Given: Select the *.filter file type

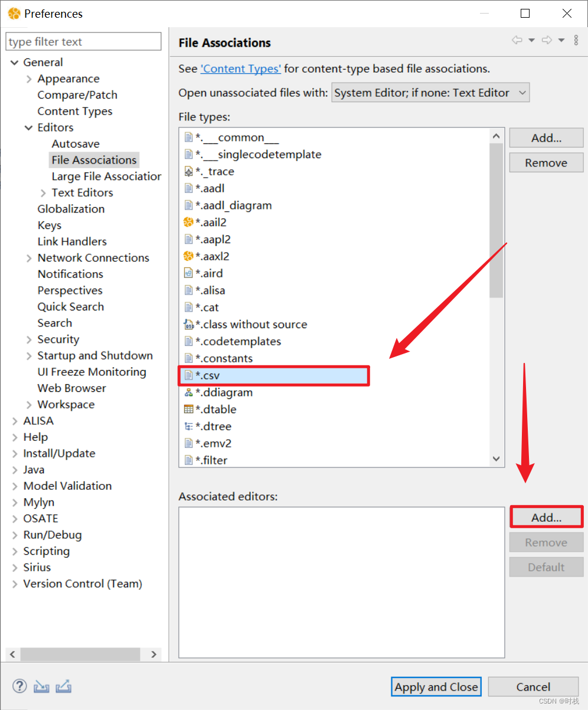Looking at the screenshot, I should [211, 460].
